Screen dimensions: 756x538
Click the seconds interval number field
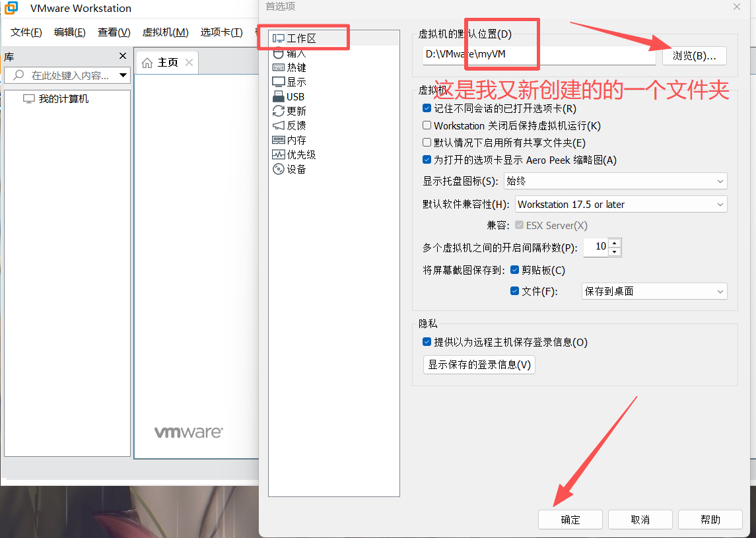[x=596, y=248]
